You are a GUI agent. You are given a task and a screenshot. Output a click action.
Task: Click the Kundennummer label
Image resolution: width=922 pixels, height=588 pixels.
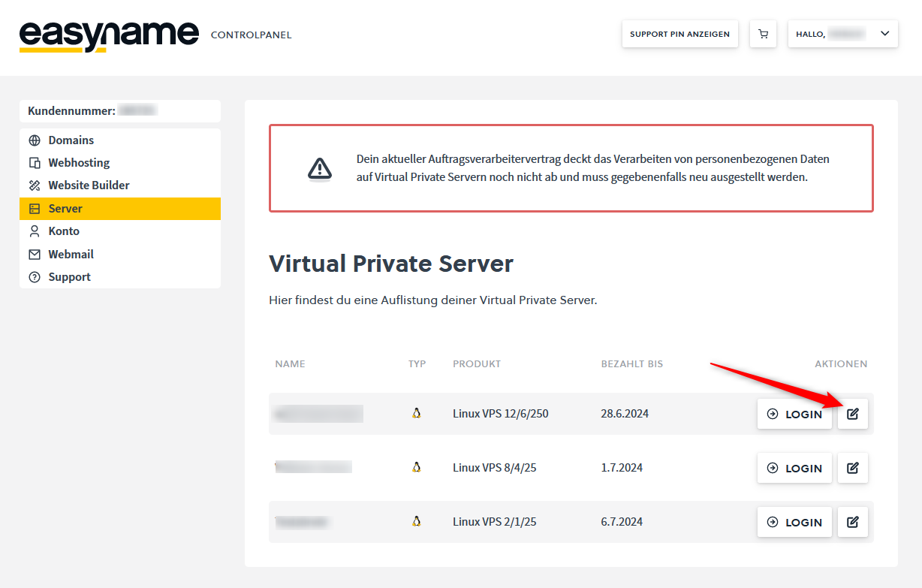pos(71,111)
